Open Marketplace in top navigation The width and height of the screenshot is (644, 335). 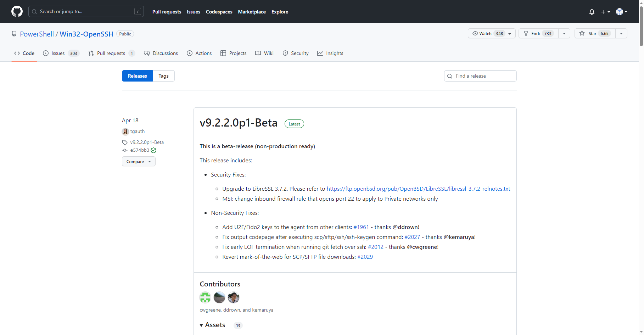point(252,12)
